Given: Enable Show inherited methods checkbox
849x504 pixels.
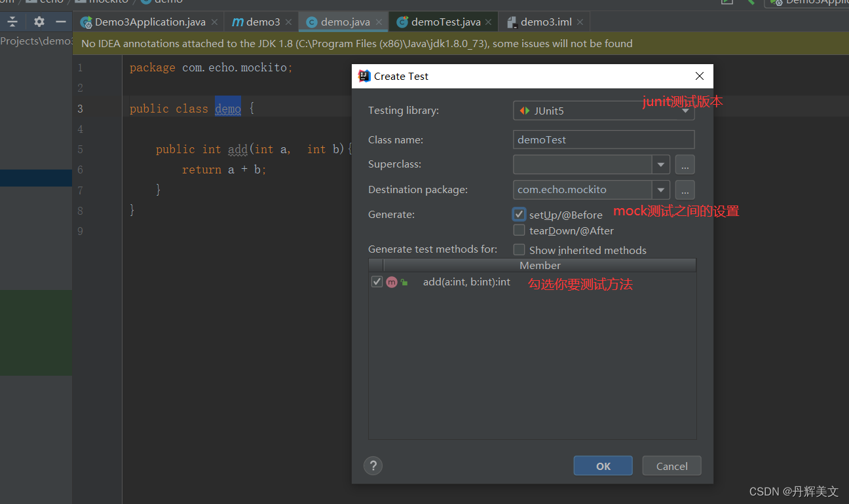Looking at the screenshot, I should (x=519, y=249).
